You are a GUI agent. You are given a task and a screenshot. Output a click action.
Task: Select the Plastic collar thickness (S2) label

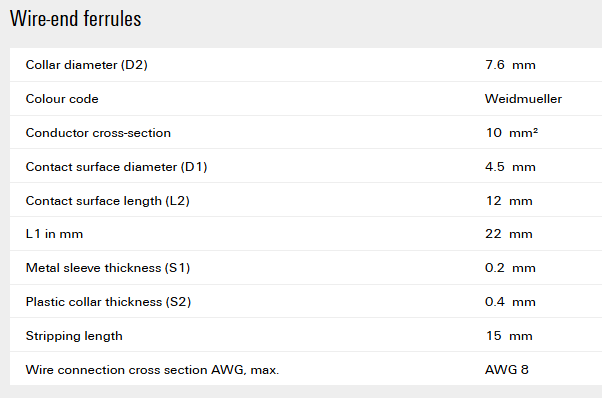tap(108, 302)
